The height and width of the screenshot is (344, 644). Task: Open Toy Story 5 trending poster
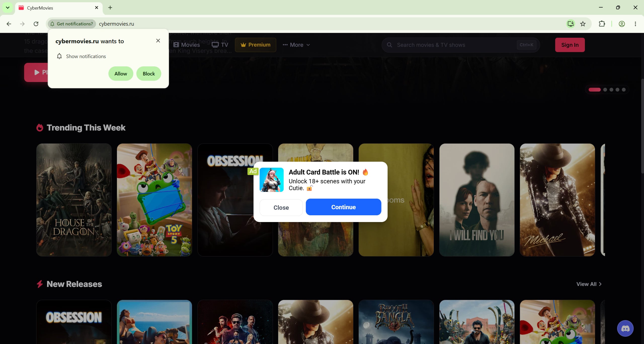tap(154, 200)
